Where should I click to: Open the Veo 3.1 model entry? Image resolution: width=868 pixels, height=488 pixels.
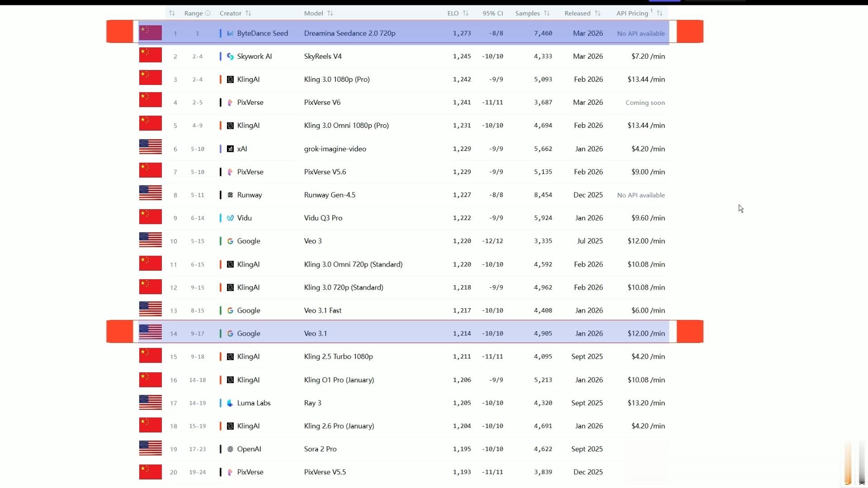coord(315,333)
